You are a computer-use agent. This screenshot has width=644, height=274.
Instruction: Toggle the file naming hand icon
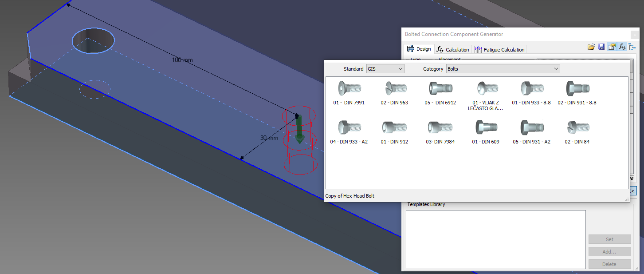(x=612, y=47)
